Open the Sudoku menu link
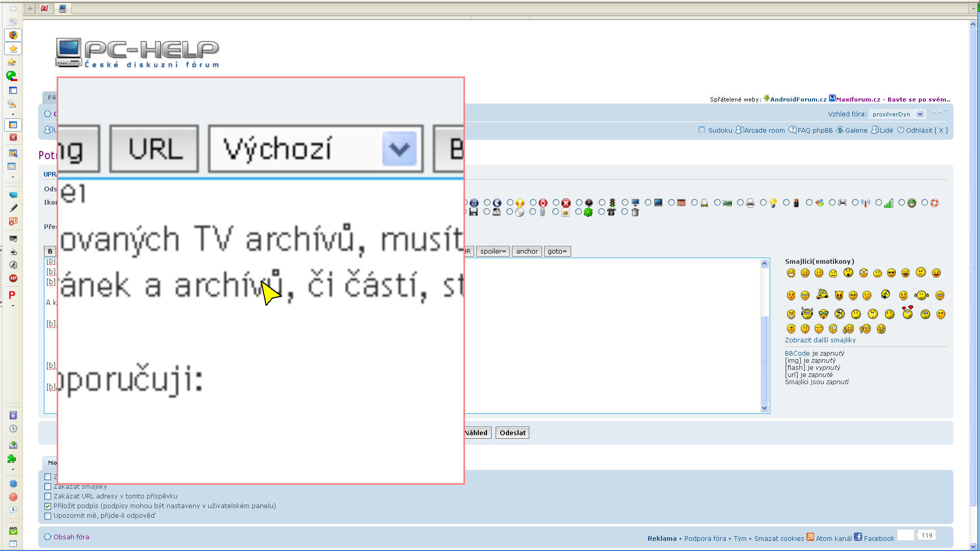 [720, 130]
